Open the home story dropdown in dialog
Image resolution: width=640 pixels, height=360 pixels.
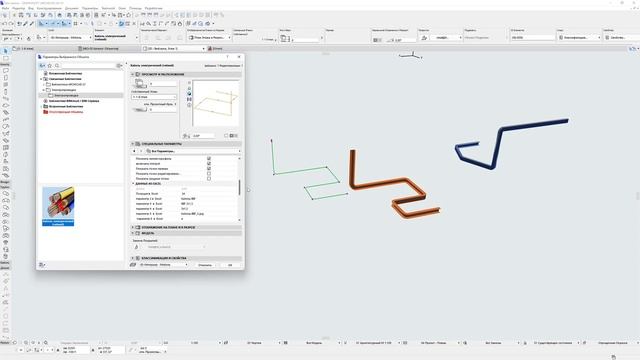154,97
